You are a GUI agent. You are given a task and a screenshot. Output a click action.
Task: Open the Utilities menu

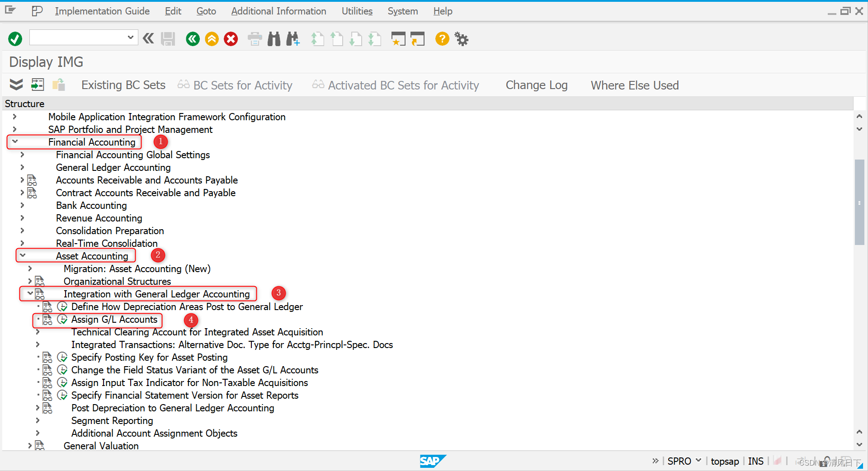point(357,11)
